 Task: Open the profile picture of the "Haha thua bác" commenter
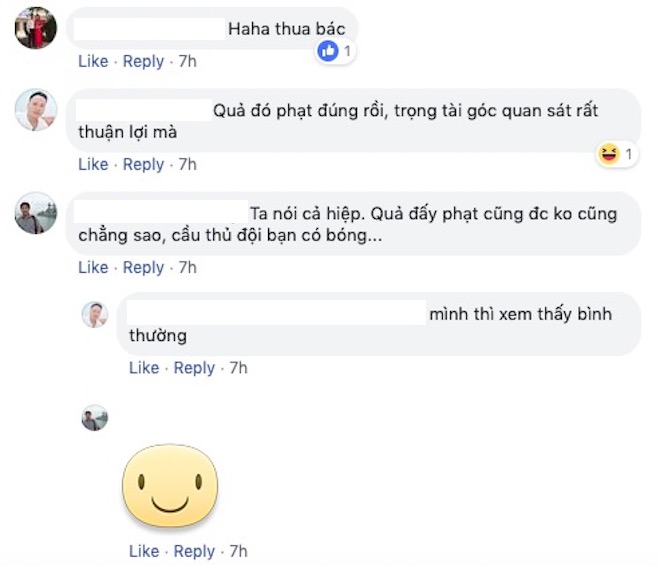coord(35,27)
